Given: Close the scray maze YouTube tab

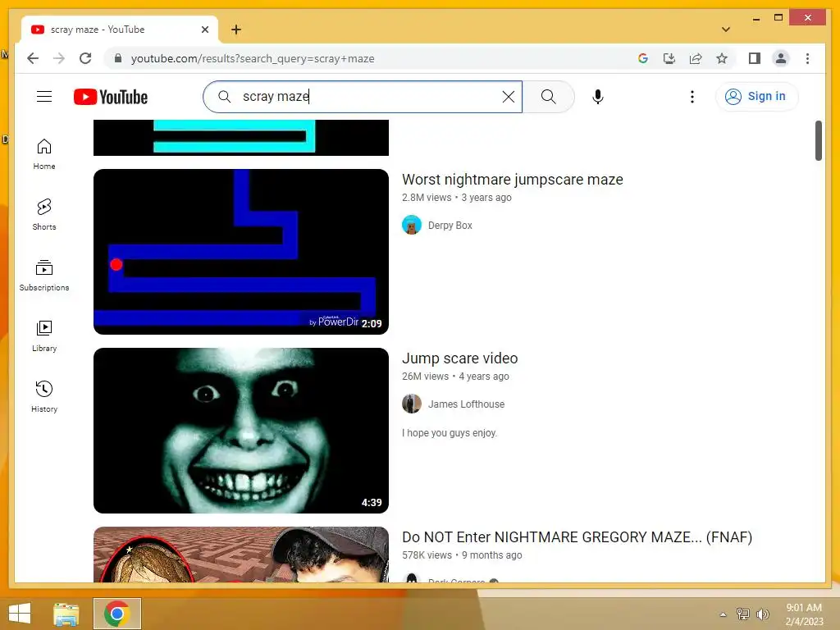Looking at the screenshot, I should point(204,30).
